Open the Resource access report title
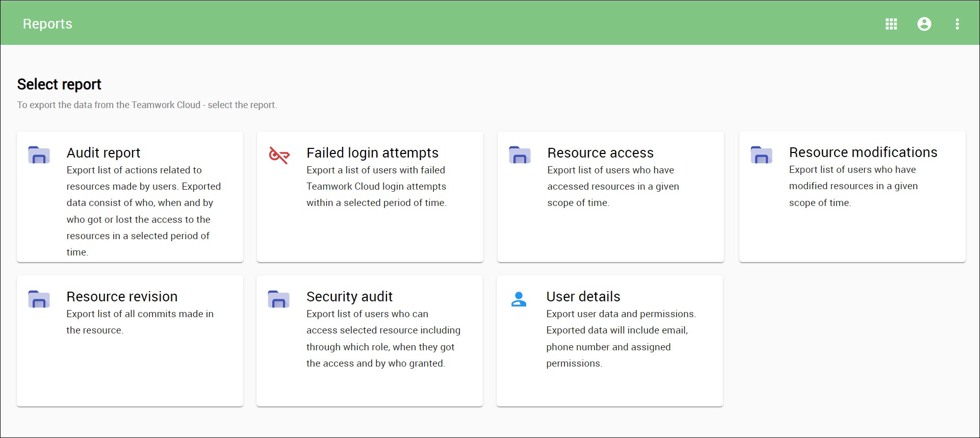The height and width of the screenshot is (438, 980). (x=600, y=153)
